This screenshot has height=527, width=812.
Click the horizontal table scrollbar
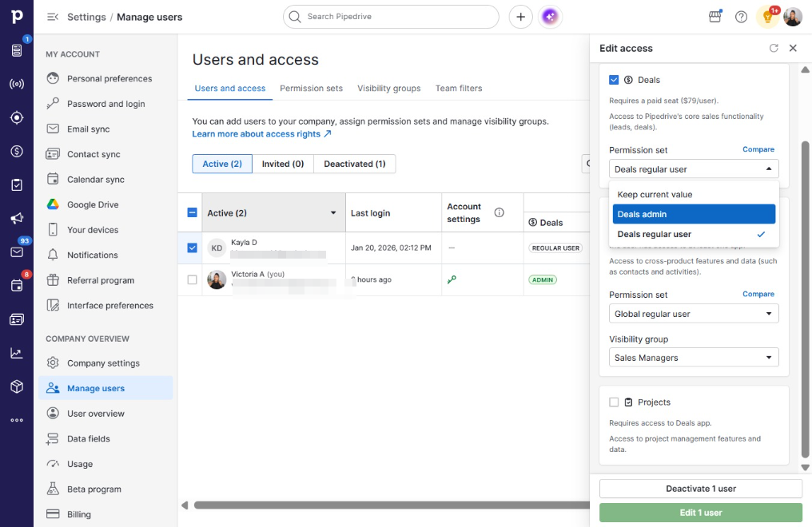tap(391, 505)
